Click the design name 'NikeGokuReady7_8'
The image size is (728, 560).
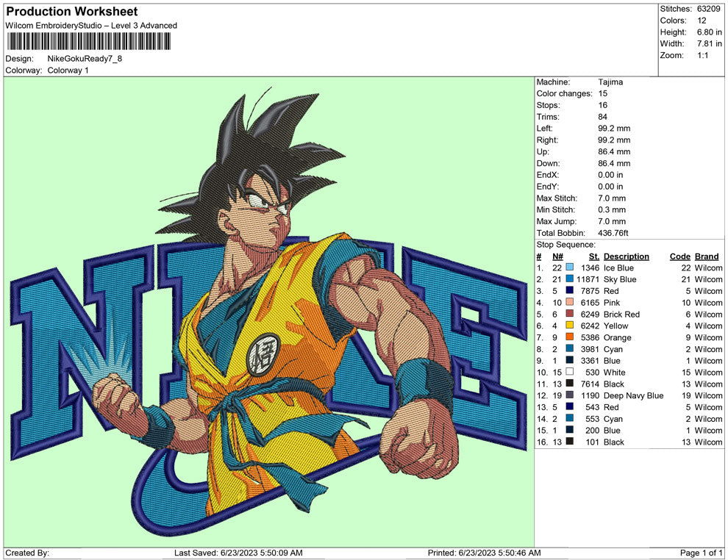point(85,59)
